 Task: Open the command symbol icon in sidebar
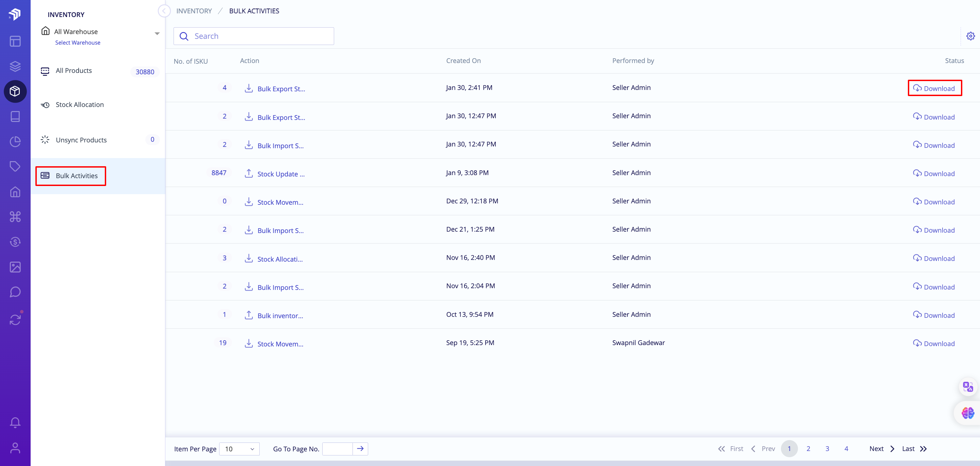point(15,217)
